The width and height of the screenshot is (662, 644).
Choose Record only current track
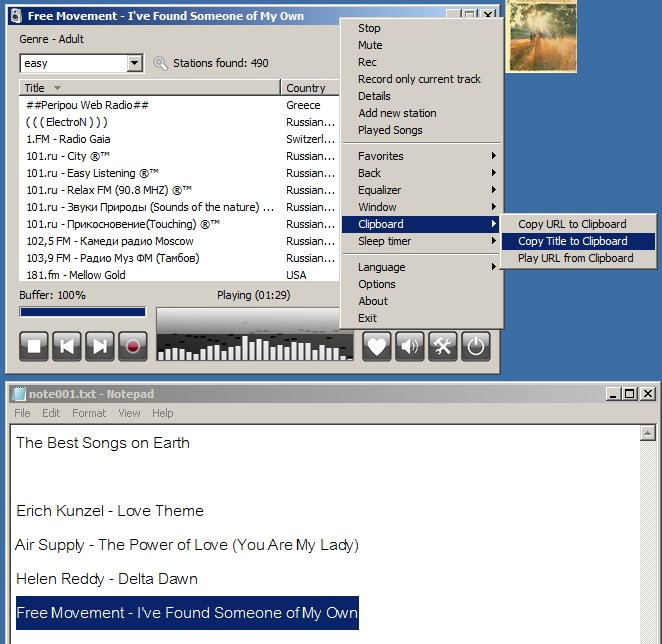421,79
